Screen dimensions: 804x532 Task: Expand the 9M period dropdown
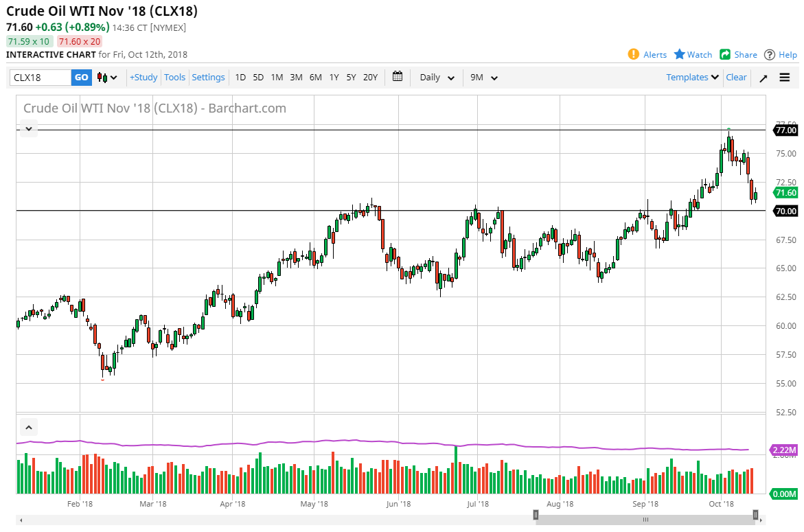[x=483, y=78]
